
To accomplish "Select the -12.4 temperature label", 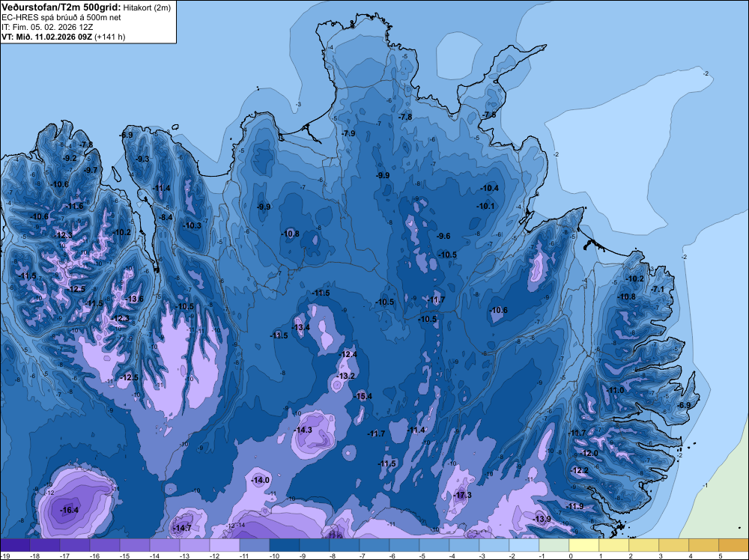I will click(x=348, y=354).
